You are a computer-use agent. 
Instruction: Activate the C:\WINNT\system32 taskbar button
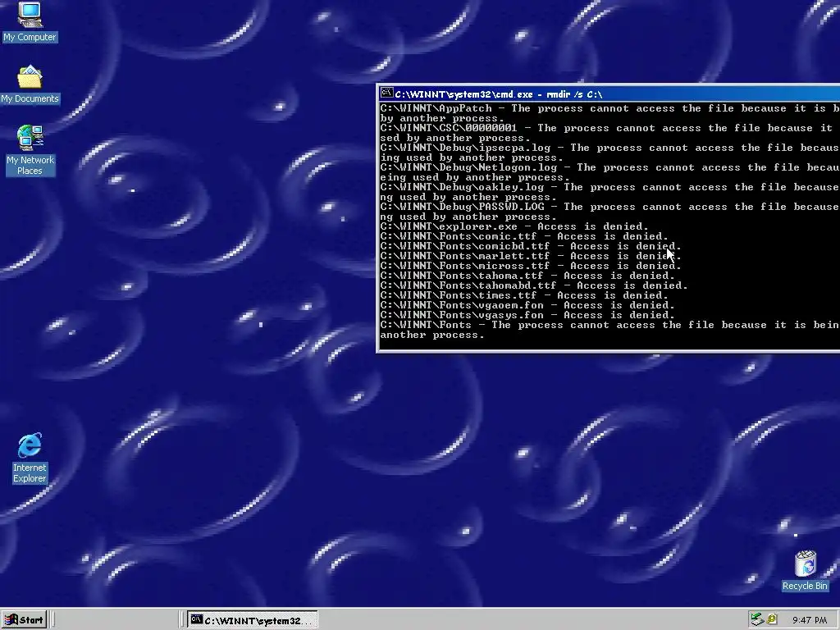pyautogui.click(x=253, y=620)
